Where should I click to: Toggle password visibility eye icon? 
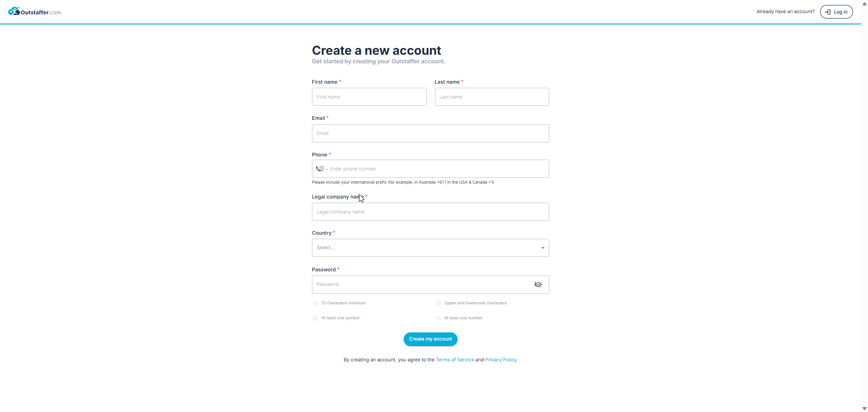click(538, 284)
